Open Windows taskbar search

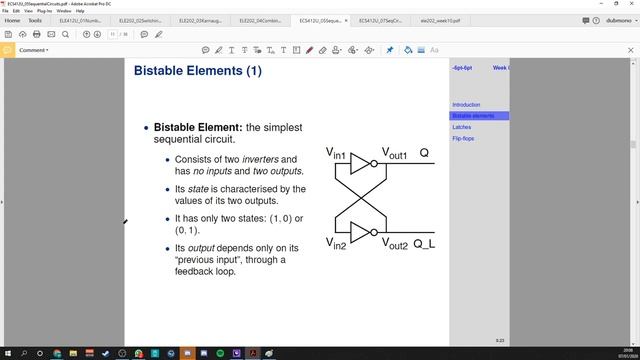tap(24, 353)
